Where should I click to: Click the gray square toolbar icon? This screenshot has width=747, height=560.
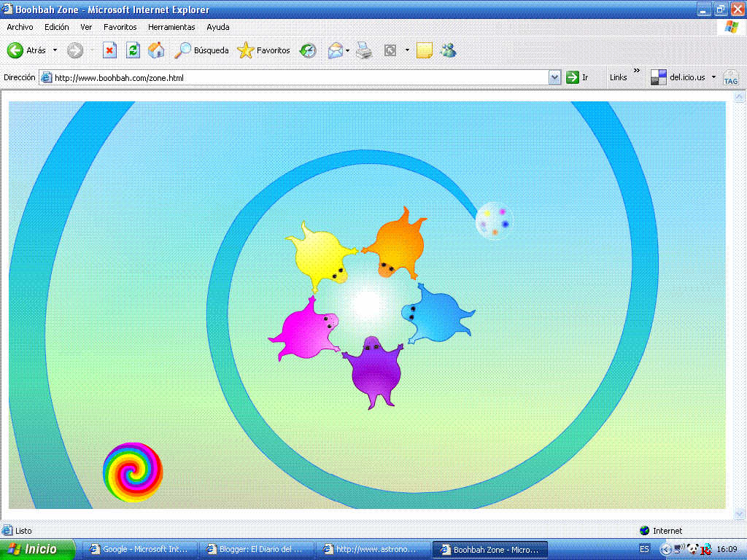pyautogui.click(x=390, y=50)
